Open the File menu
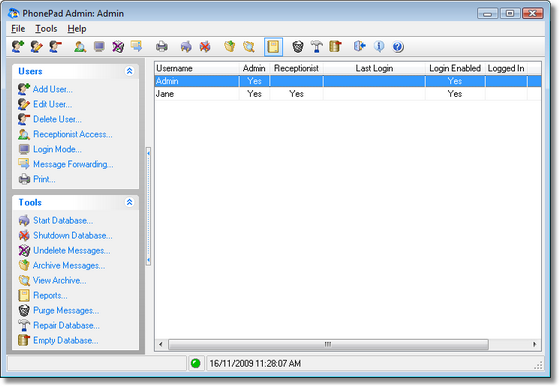The width and height of the screenshot is (560, 387). pyautogui.click(x=18, y=29)
